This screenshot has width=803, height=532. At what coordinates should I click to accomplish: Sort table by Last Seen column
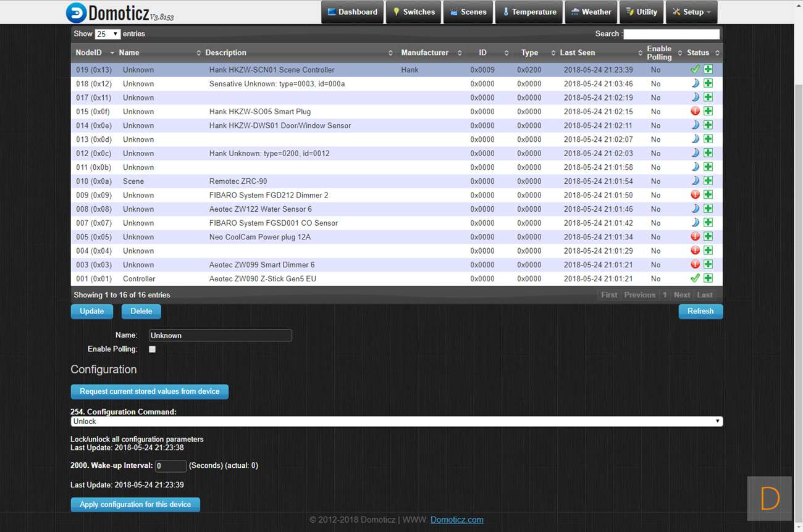tap(578, 52)
